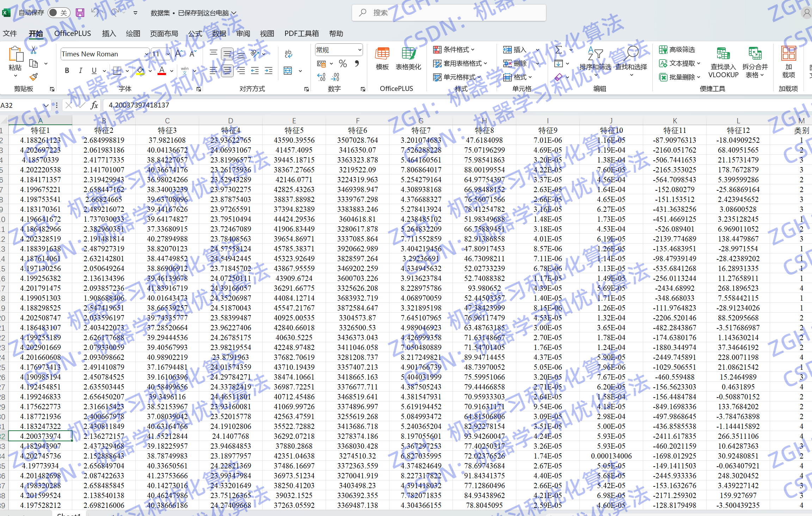Toggle the 自动保存 AutoSave switch
812x516 pixels.
[58, 13]
